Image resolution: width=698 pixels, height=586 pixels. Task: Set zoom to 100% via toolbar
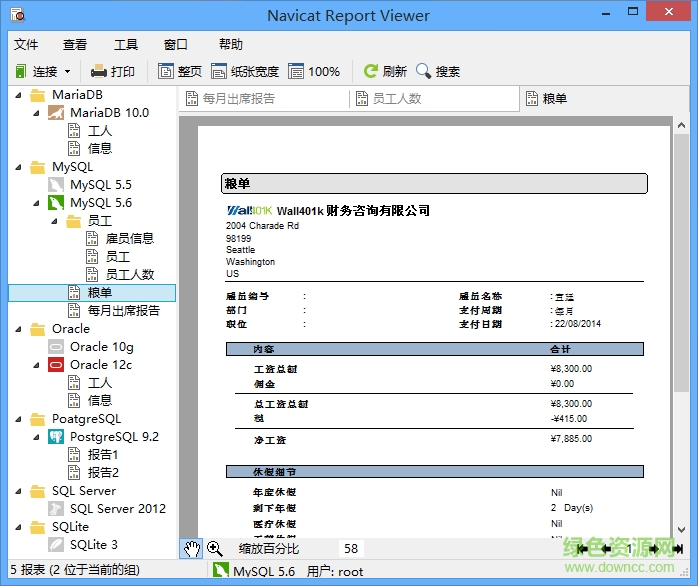[x=297, y=71]
